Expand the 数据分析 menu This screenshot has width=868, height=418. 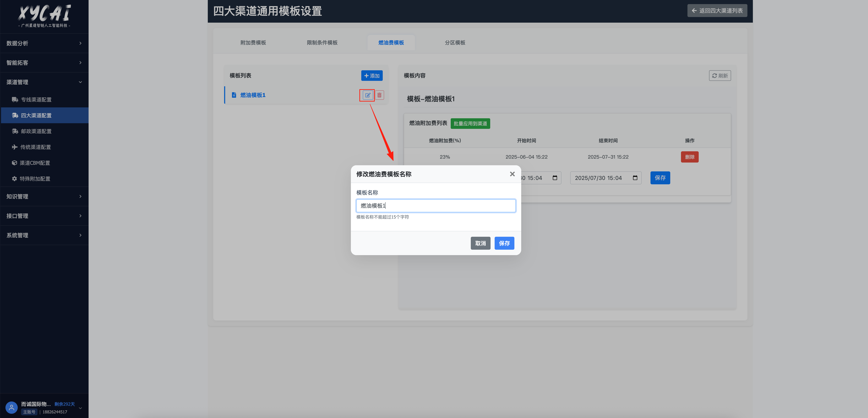[44, 43]
